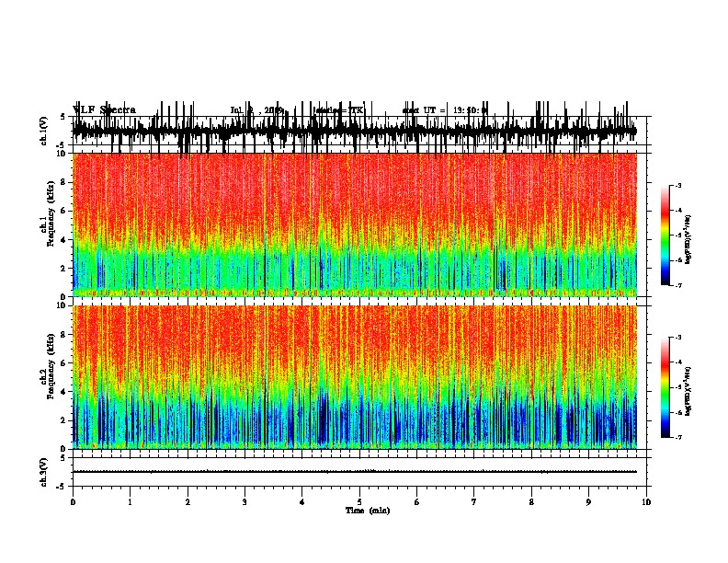Click the start UT time value
This screenshot has height=563, width=728.
470,110
